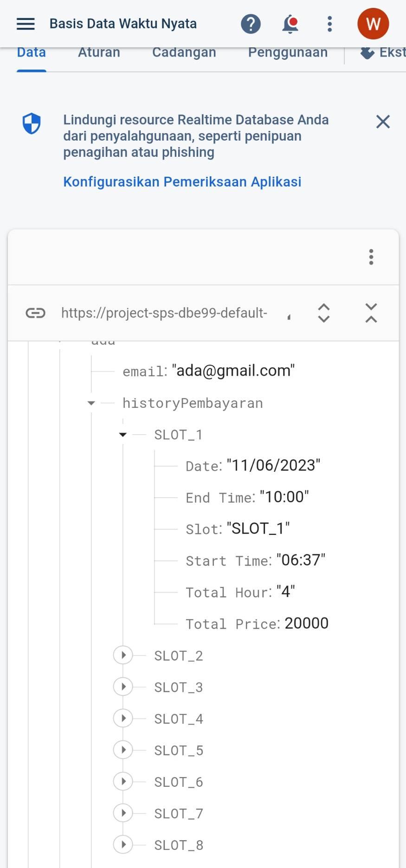Switch to the Aturan tab
Viewport: 406px width, 868px height.
click(99, 53)
